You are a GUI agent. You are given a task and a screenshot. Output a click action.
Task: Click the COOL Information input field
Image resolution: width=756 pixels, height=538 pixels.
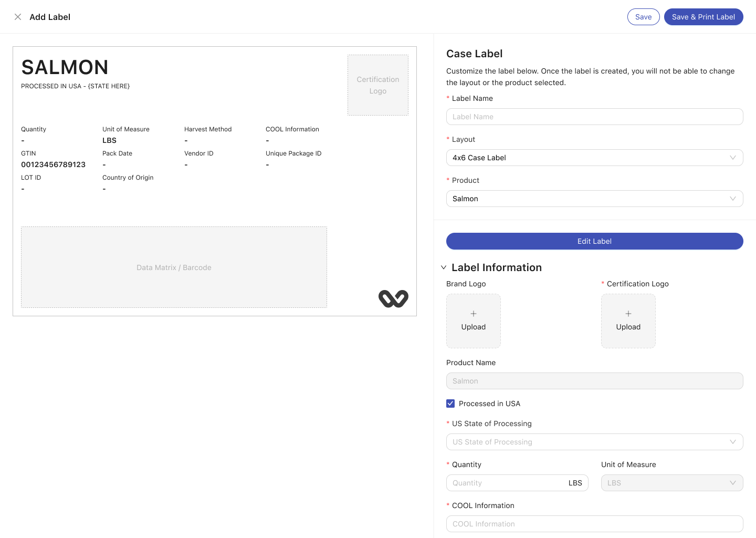594,524
